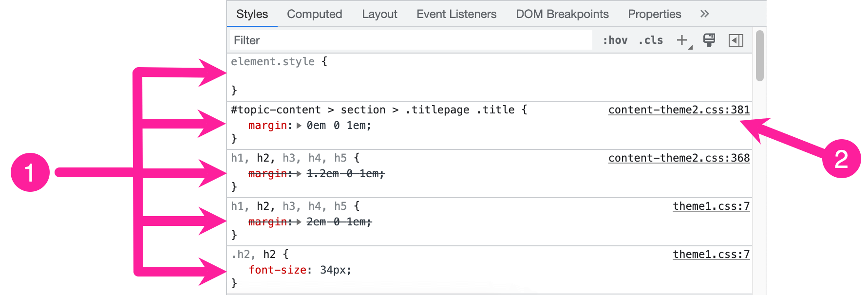Show more tabs with double chevron
Image resolution: width=868 pixels, height=295 pixels.
(x=704, y=14)
